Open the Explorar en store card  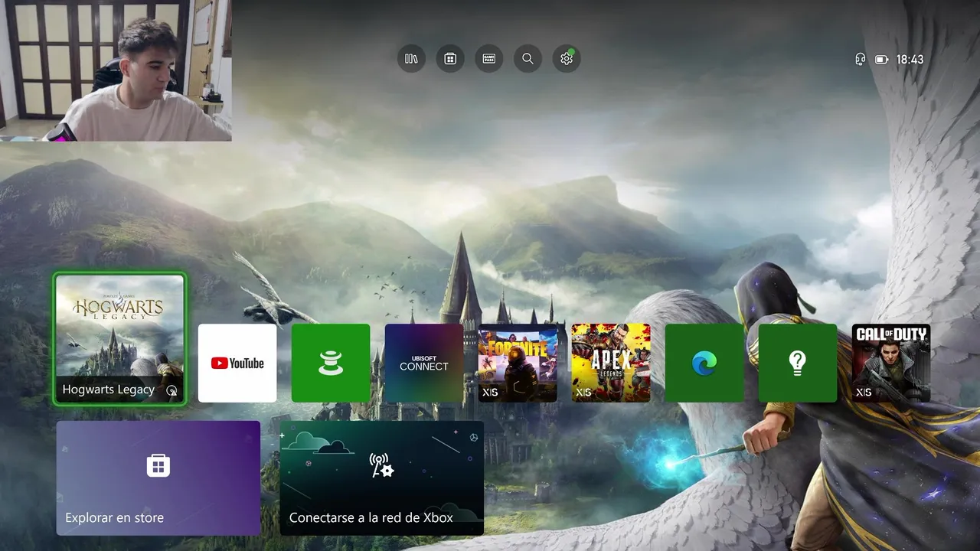point(158,478)
